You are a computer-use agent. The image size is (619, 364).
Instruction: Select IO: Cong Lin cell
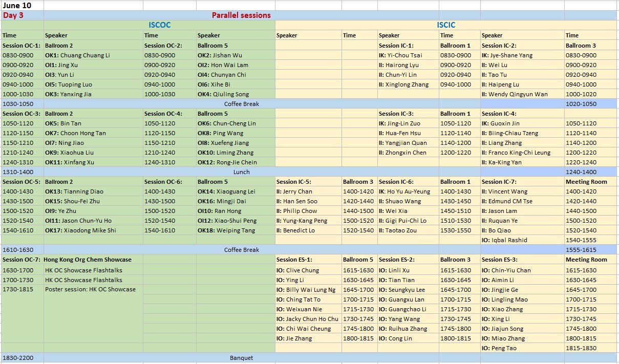(x=408, y=338)
